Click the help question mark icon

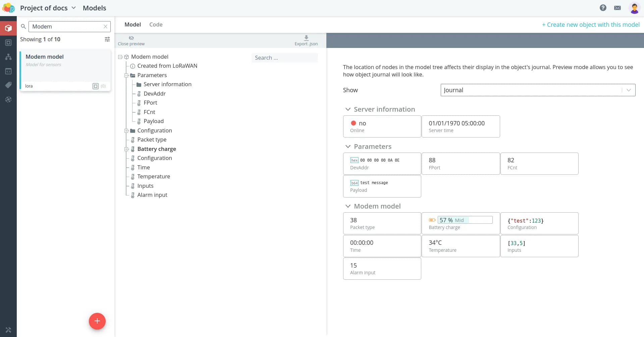click(603, 8)
